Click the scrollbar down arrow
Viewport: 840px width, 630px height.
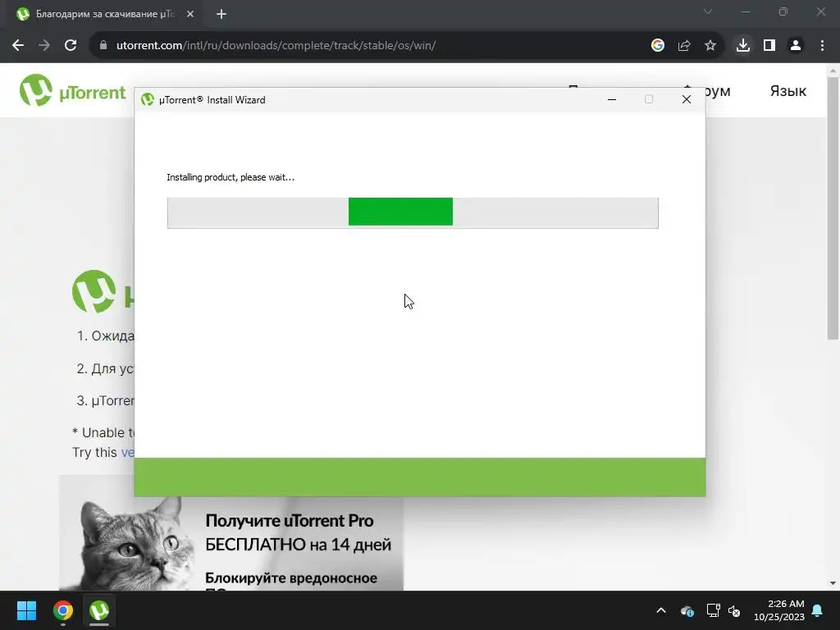(833, 583)
